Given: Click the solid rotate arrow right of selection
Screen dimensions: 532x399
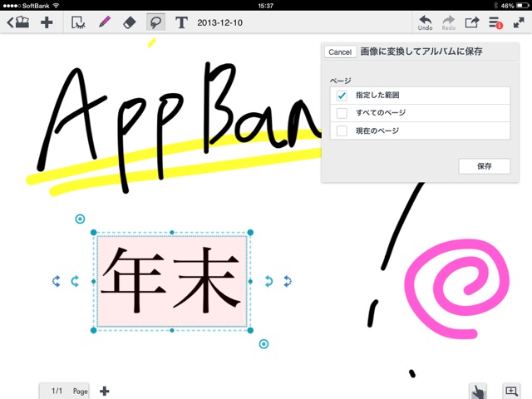Looking at the screenshot, I should 268,281.
